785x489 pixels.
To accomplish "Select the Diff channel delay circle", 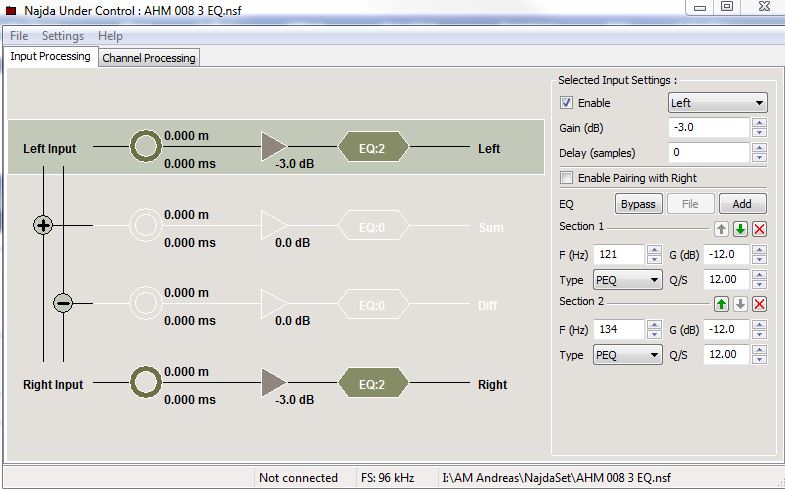I will coord(146,303).
